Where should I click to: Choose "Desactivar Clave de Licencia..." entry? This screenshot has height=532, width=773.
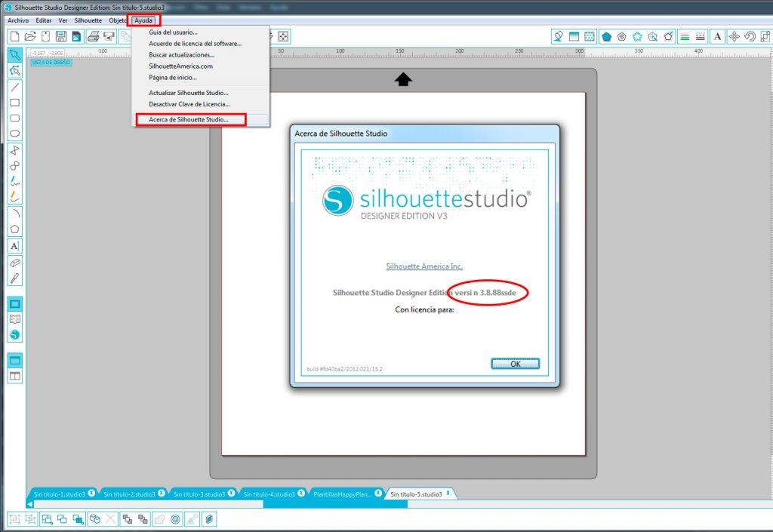pos(189,104)
